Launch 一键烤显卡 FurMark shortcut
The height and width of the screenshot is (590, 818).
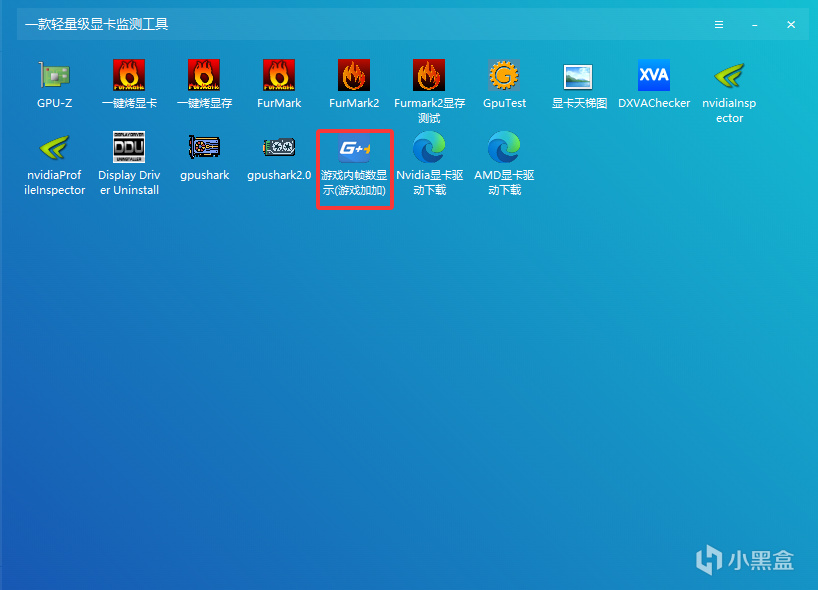point(129,76)
